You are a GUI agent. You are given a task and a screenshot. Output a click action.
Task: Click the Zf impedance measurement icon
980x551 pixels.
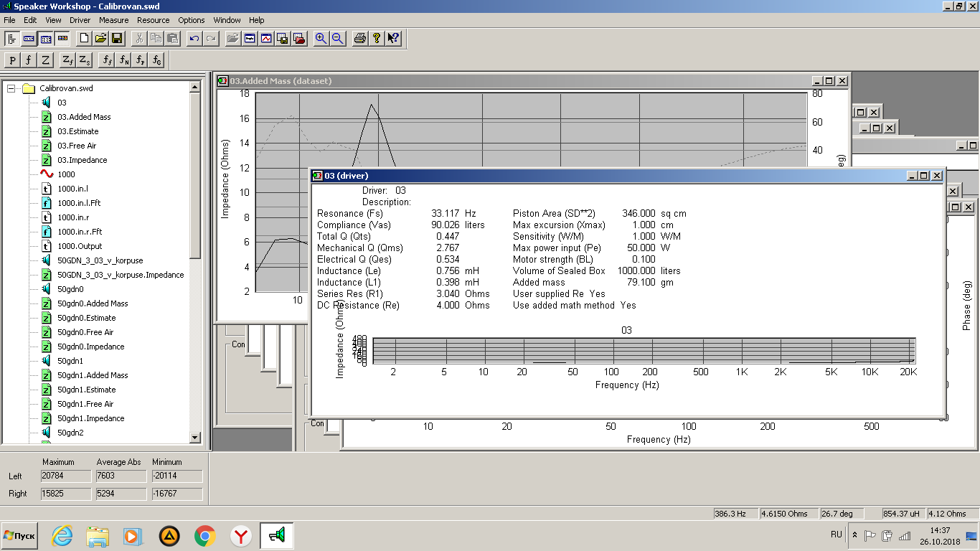pos(67,60)
